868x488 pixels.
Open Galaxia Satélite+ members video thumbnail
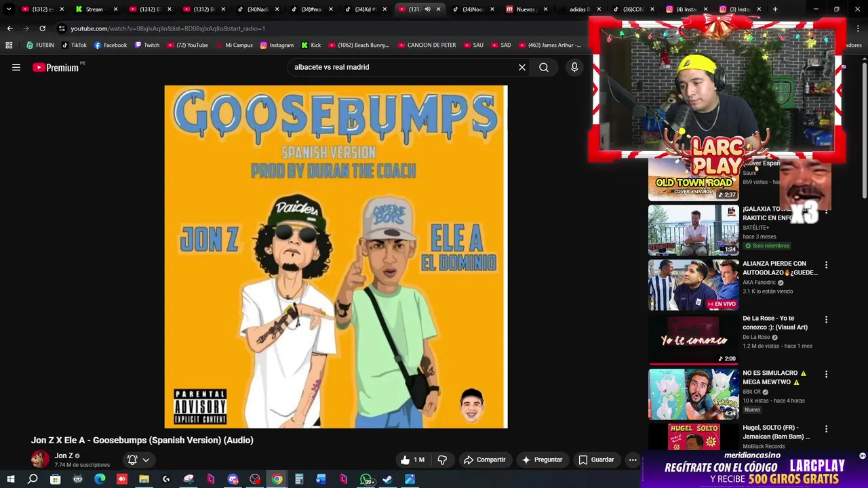coord(693,230)
